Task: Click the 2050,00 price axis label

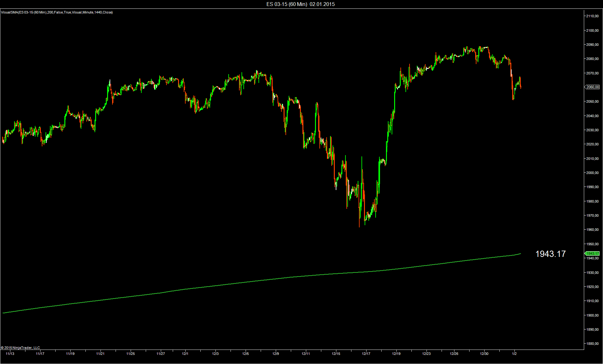Action: 592,101
